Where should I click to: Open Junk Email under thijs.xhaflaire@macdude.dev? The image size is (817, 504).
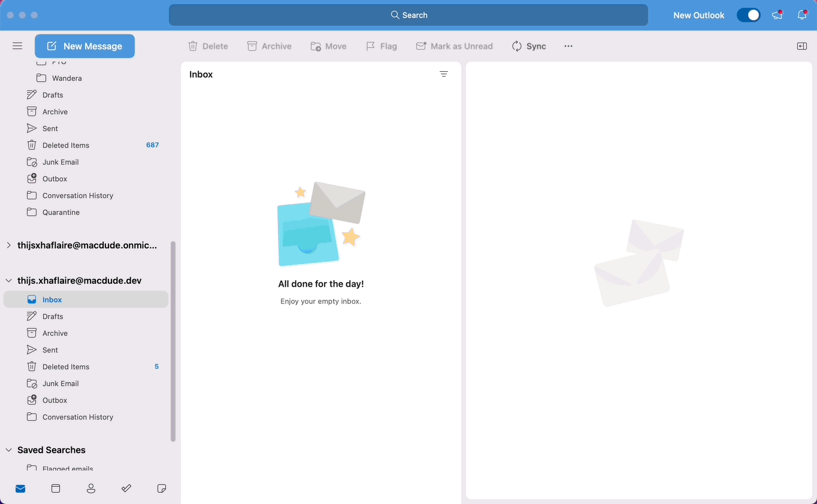coord(86,384)
